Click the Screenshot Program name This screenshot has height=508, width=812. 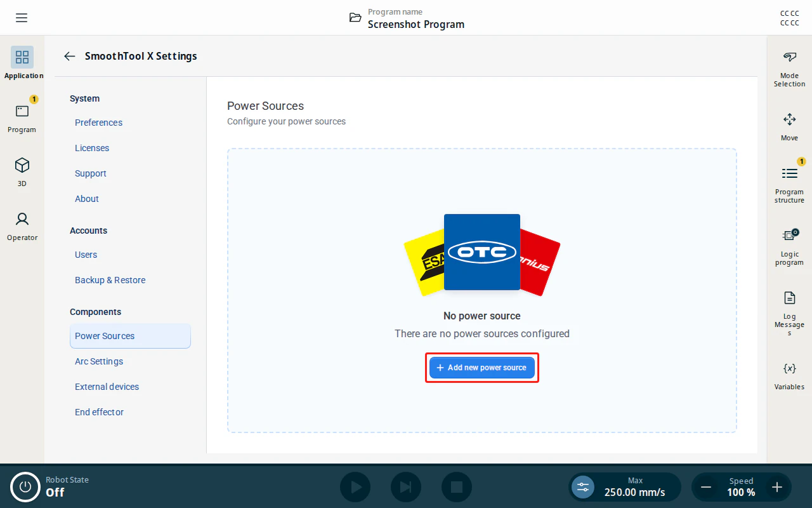[416, 24]
